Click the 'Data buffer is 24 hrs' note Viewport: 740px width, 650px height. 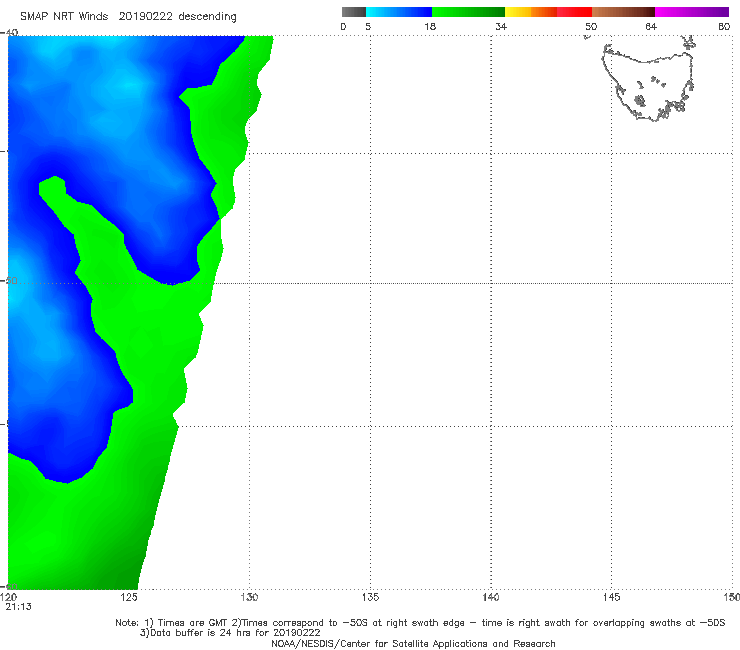click(x=230, y=633)
